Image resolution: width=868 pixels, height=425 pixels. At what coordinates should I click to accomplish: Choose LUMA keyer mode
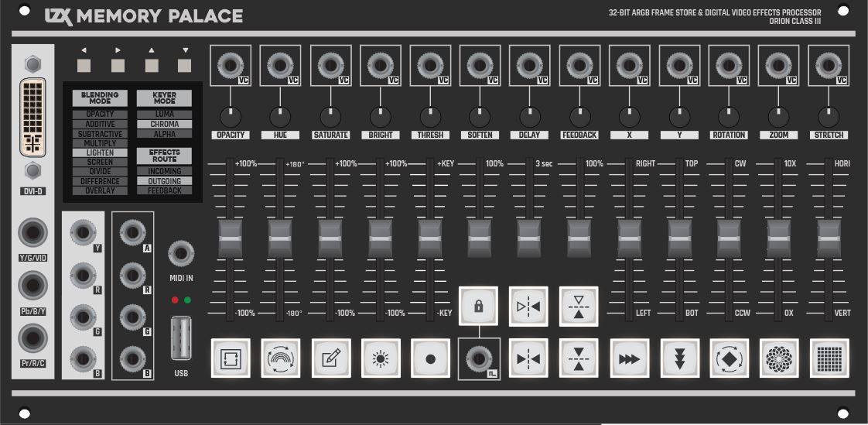point(165,114)
